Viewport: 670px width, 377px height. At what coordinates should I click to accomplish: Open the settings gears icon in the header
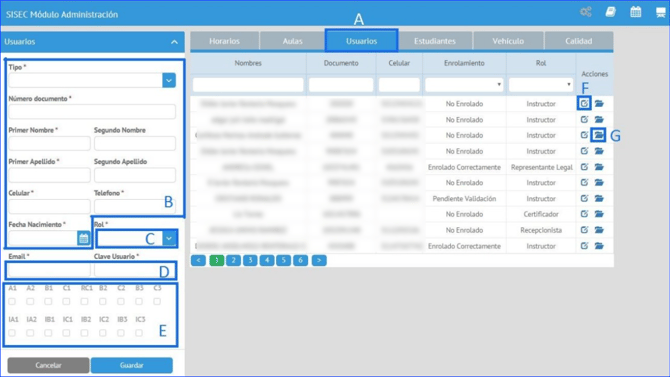coord(586,12)
